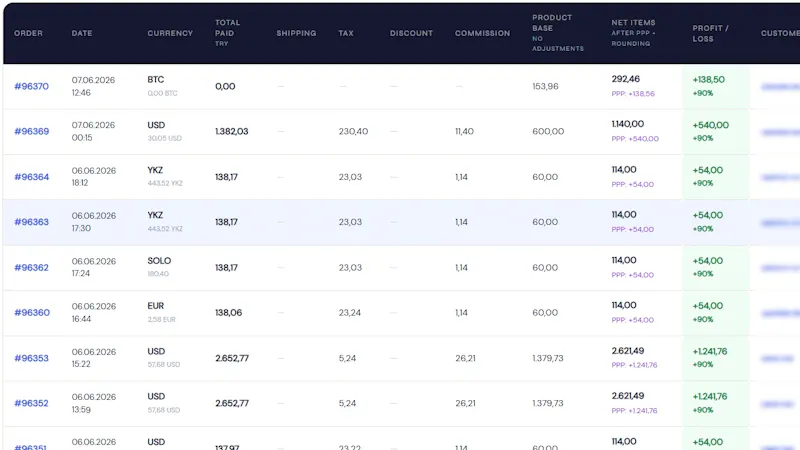Click the CURRENCY column header
800x450 pixels.
pos(170,33)
